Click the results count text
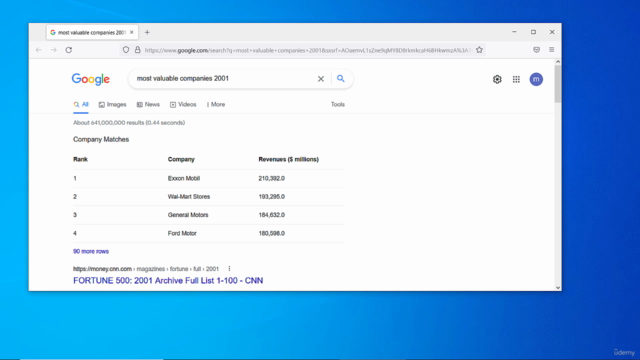Viewport: 640px width, 360px height. 129,122
